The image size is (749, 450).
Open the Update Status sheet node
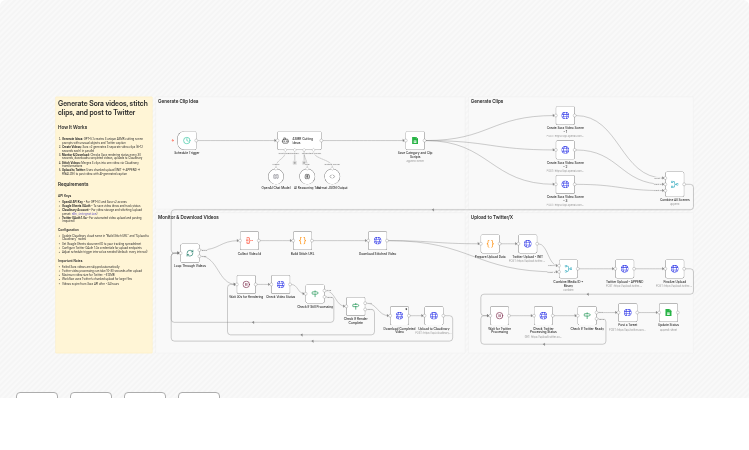tap(668, 312)
